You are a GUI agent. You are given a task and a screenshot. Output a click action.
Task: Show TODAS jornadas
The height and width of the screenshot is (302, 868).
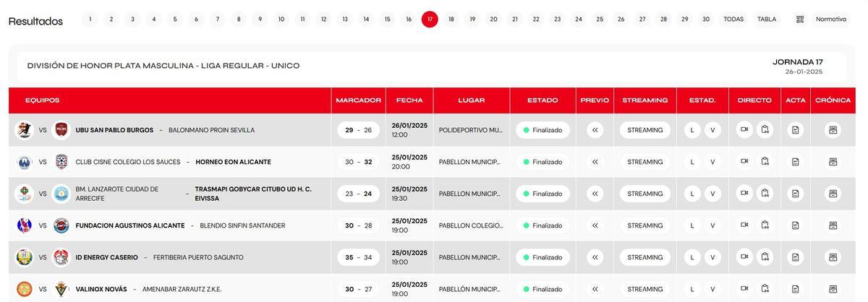(733, 20)
